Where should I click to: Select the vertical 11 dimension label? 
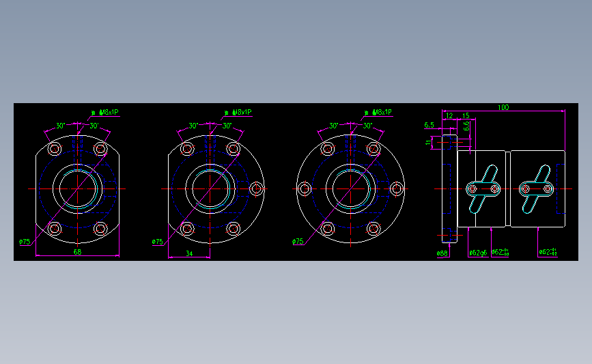pos(428,142)
